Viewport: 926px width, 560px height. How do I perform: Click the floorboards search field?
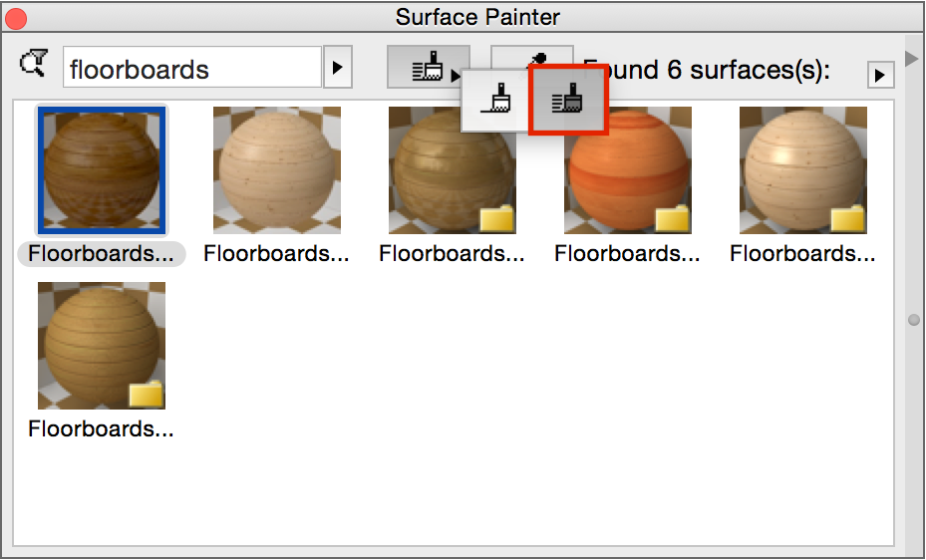point(191,69)
